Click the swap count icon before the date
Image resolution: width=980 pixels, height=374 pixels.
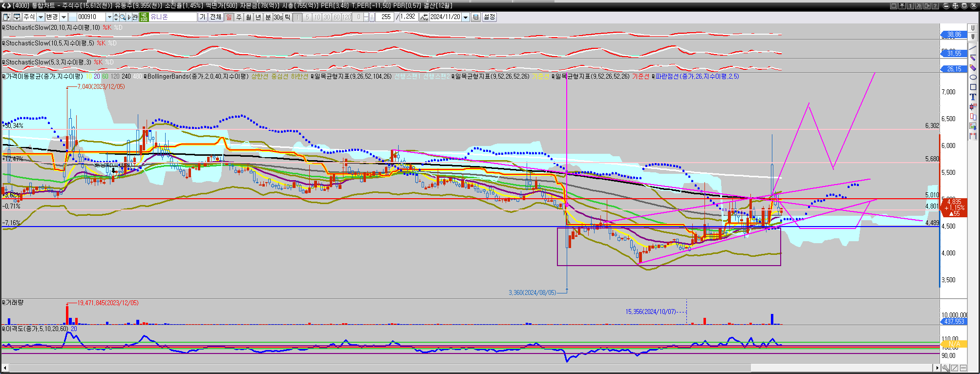click(424, 17)
